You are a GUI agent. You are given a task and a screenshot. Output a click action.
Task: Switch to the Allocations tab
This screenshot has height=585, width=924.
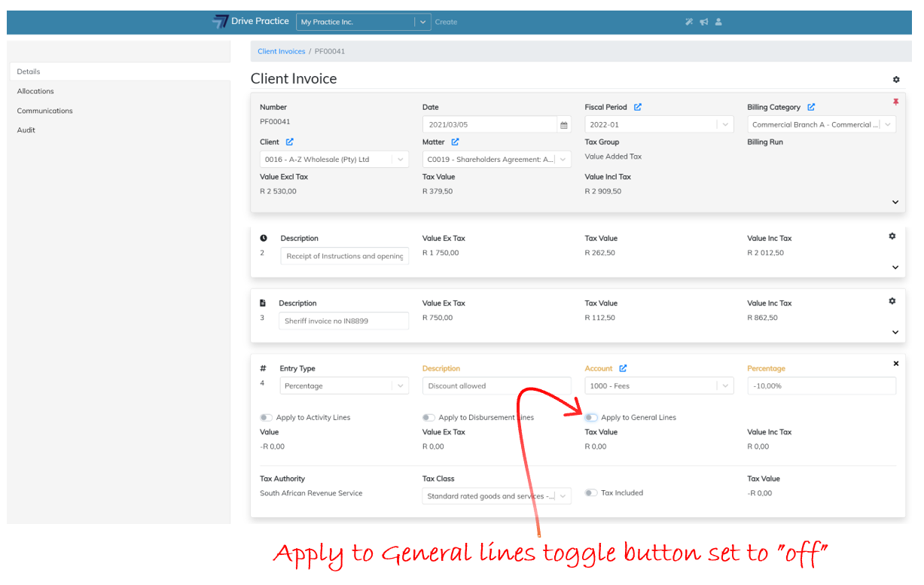35,91
